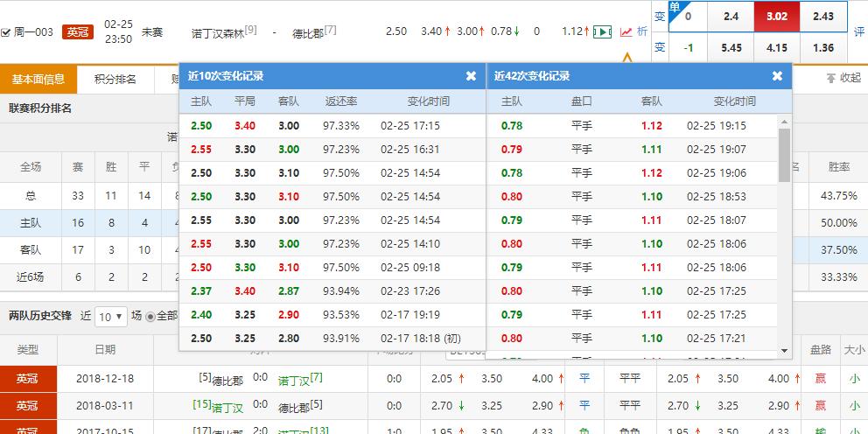The height and width of the screenshot is (434, 868).
Task: Click the down arrow of popup scrollbar
Action: (784, 350)
